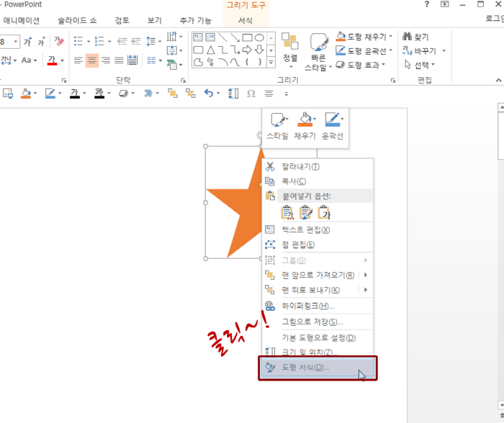The height and width of the screenshot is (423, 504).
Task: Select the rectangle shape in gallery
Action: tap(247, 37)
